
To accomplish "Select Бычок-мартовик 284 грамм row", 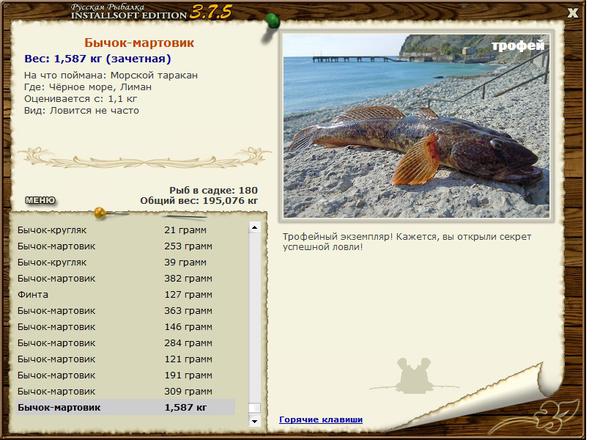I will click(x=126, y=343).
